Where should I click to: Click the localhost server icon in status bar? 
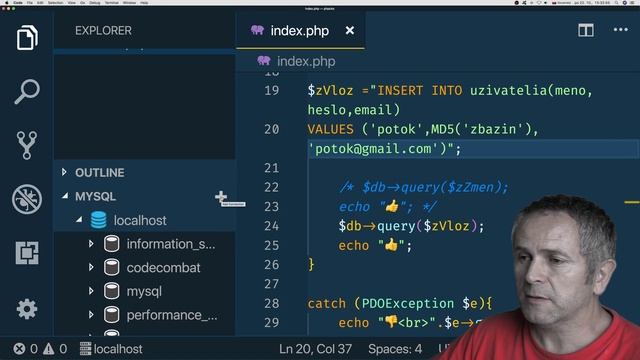[85, 349]
